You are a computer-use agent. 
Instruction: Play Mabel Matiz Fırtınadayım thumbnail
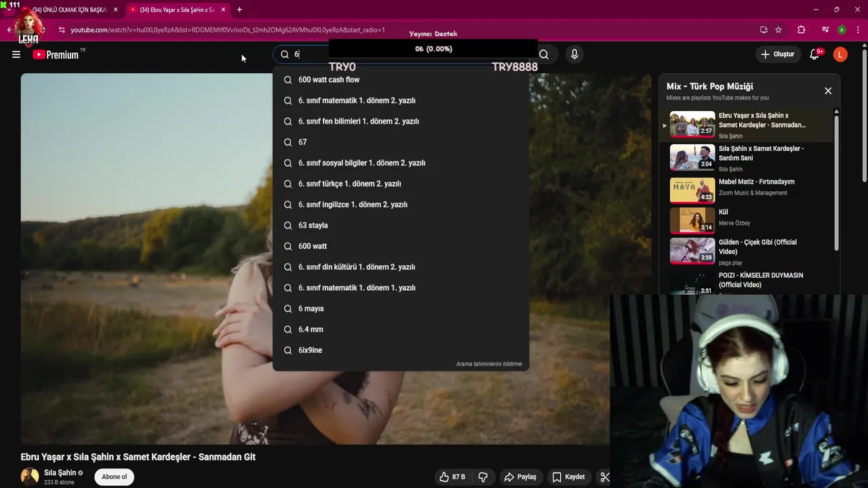(692, 190)
